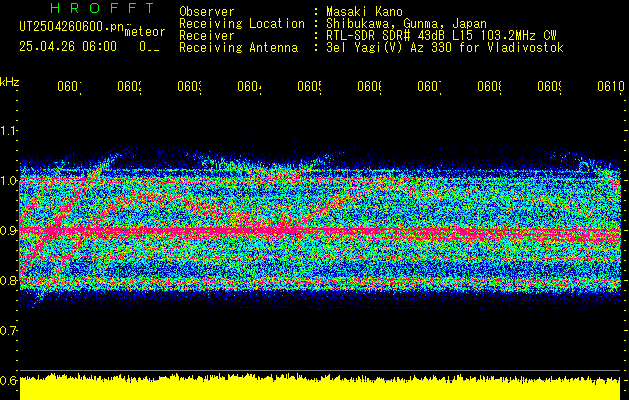Click the 0.7 kHz axis label
Image resolution: width=629 pixels, height=400 pixels.
coord(9,330)
